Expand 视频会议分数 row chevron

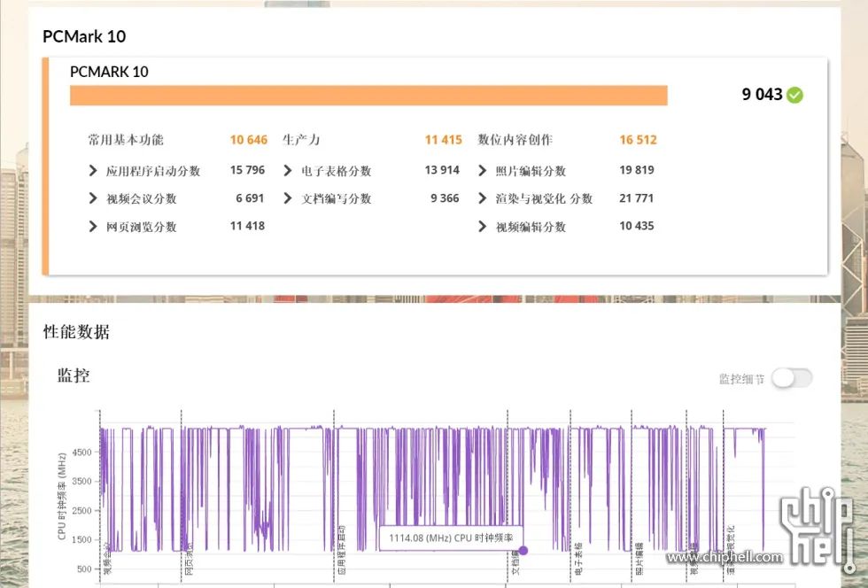point(93,198)
